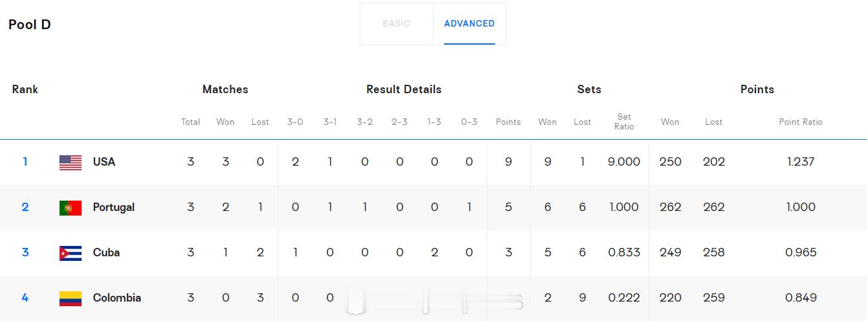Click the Colombia flag icon
Screen dimensions: 868x323
(71, 298)
